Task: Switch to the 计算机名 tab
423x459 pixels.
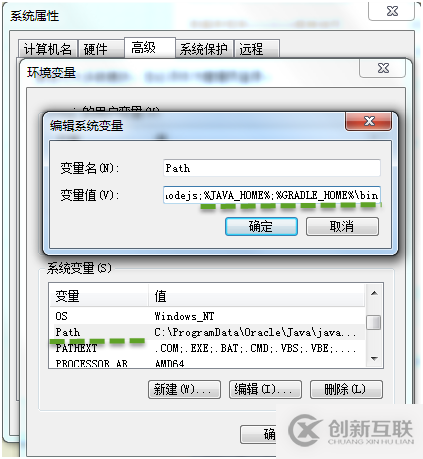Action: [x=48, y=49]
